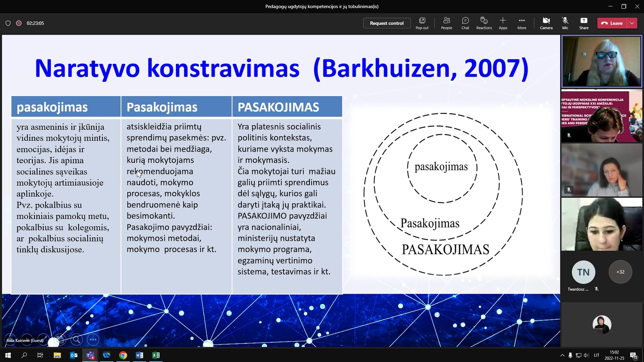The image size is (644, 362).
Task: Click the Request control button
Action: point(387,23)
